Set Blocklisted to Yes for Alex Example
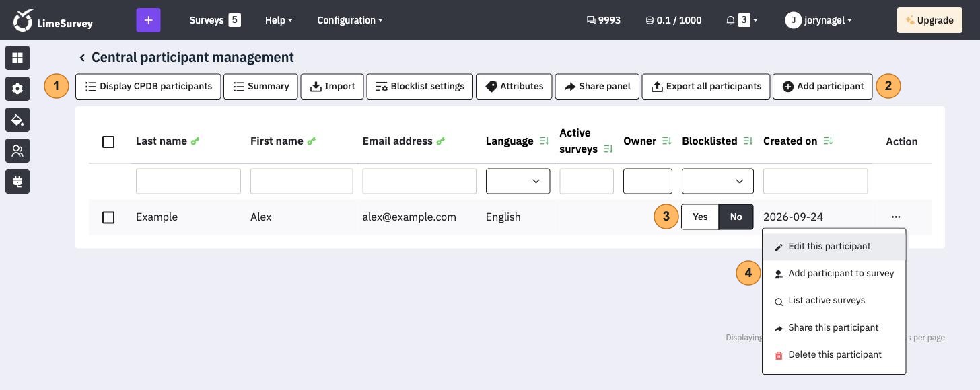 pyautogui.click(x=700, y=217)
